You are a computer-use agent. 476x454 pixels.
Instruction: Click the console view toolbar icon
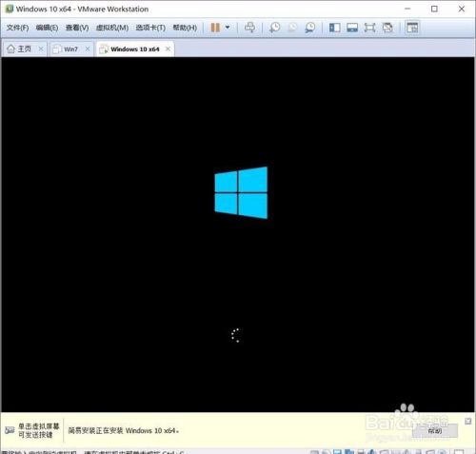(412, 28)
